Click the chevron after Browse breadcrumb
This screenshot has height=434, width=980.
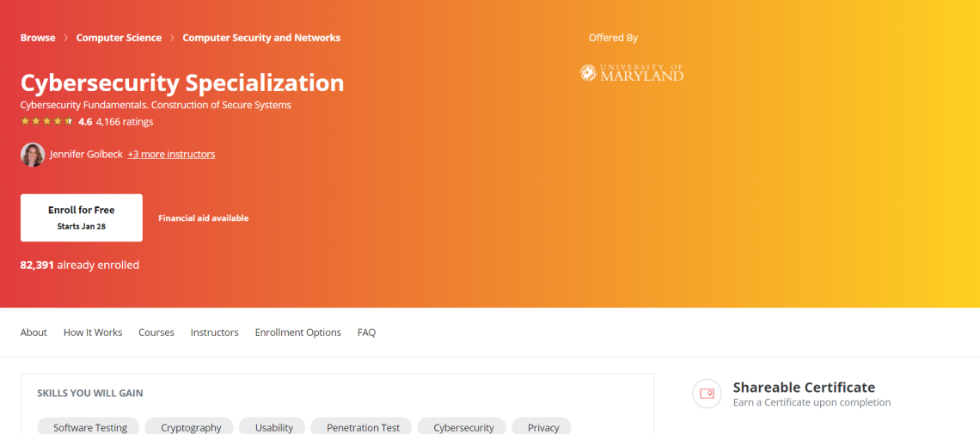tap(65, 38)
